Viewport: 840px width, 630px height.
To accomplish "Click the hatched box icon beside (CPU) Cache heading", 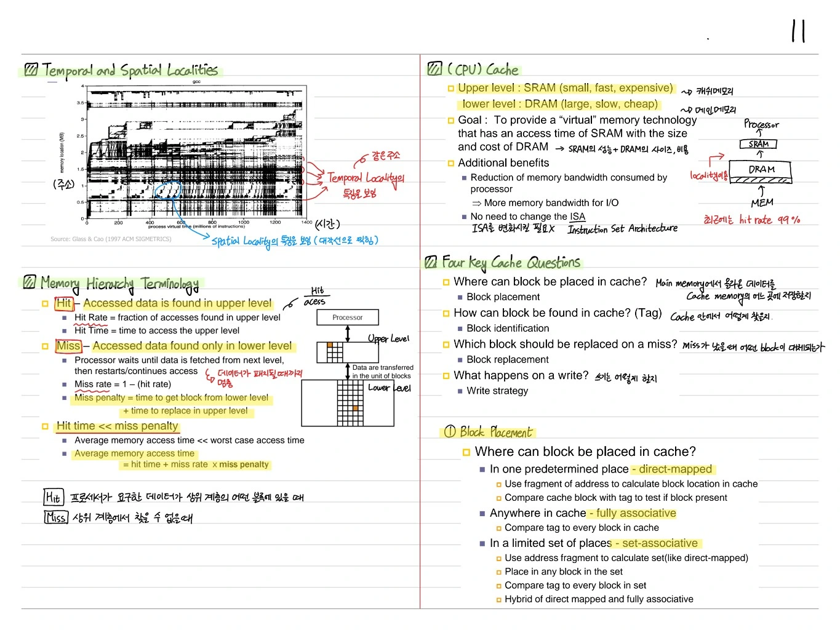I will point(434,68).
